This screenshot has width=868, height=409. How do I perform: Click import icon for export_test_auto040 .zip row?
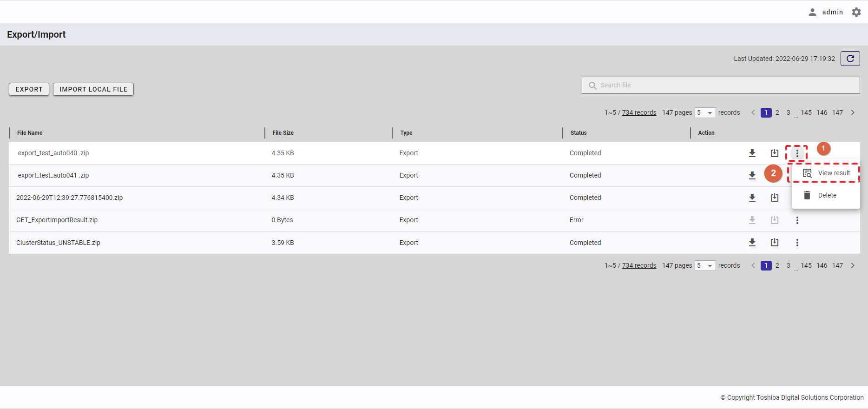(x=774, y=153)
